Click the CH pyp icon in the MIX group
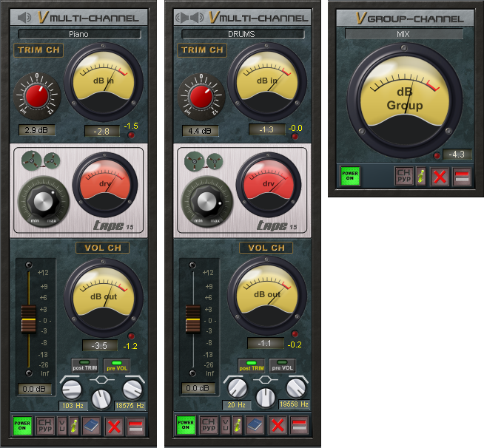Image resolution: width=484 pixels, height=448 pixels. coord(403,175)
